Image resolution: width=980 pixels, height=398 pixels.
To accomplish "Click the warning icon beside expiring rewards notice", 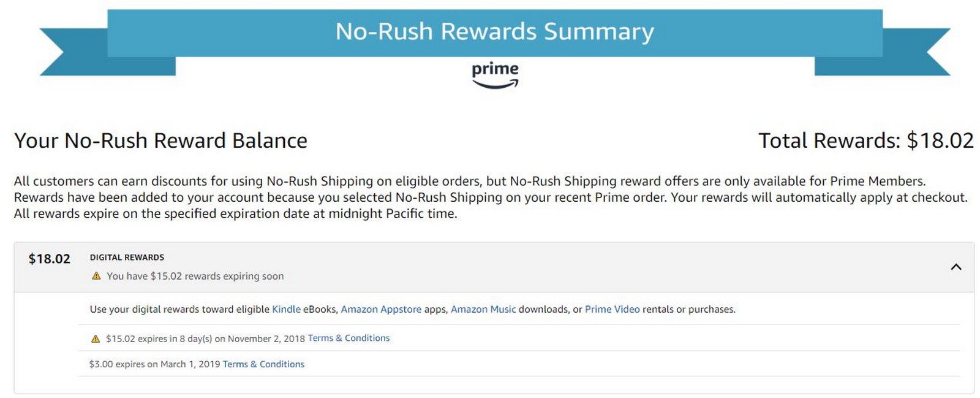I will (x=95, y=276).
